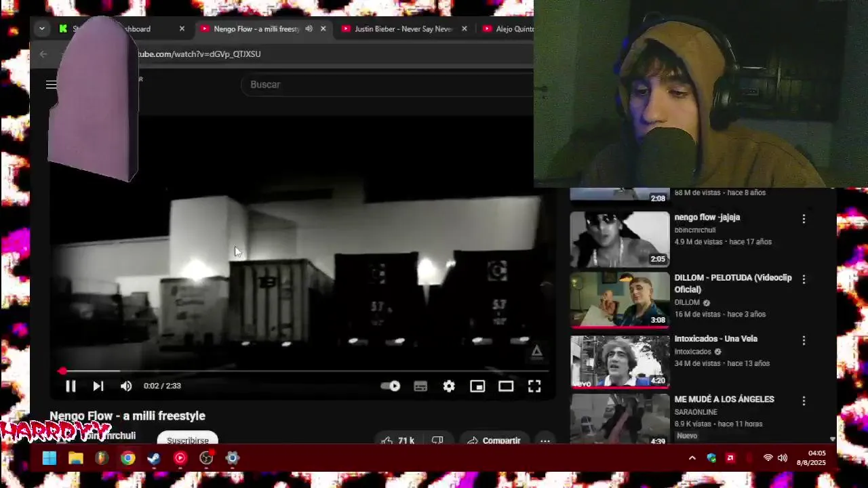Viewport: 868px width, 488px height.
Task: Open the ME MUDÉ A LOS ÁNGELES thumbnail
Action: coord(620,419)
